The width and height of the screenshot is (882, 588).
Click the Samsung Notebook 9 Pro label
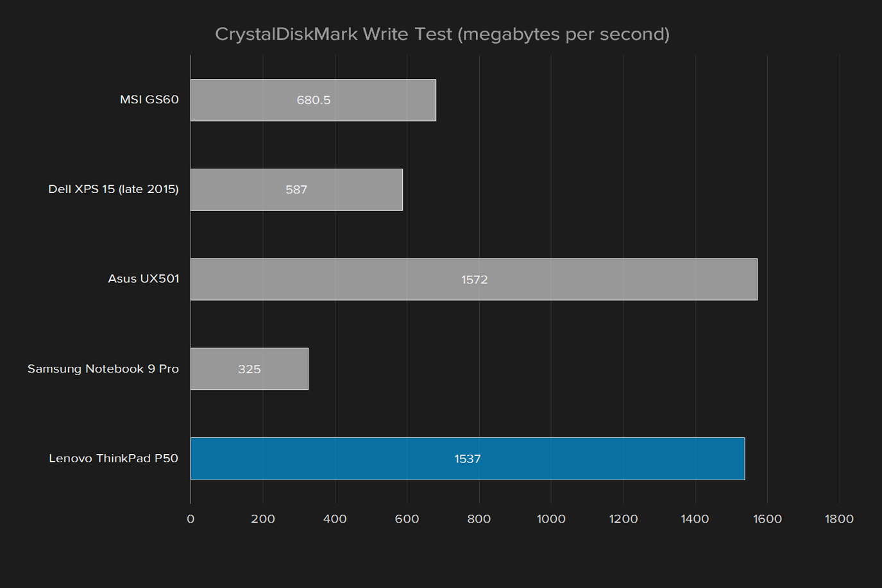(103, 369)
